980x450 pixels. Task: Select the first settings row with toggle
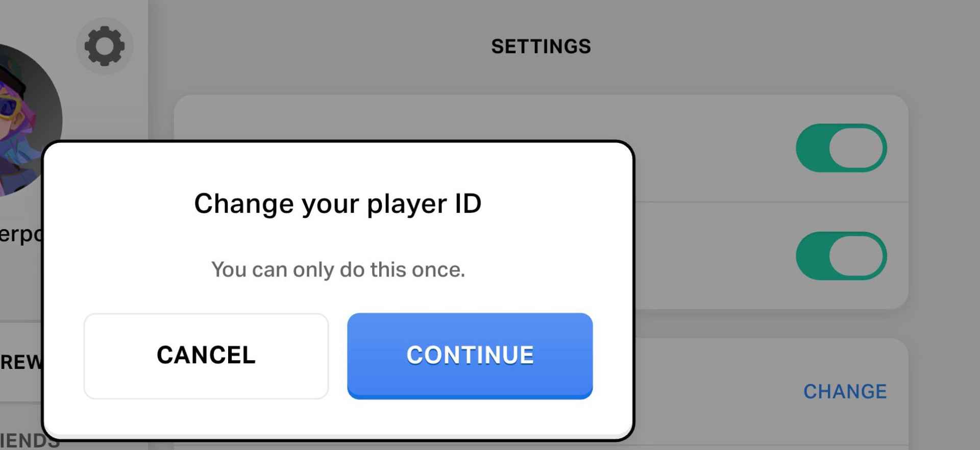[715, 148]
